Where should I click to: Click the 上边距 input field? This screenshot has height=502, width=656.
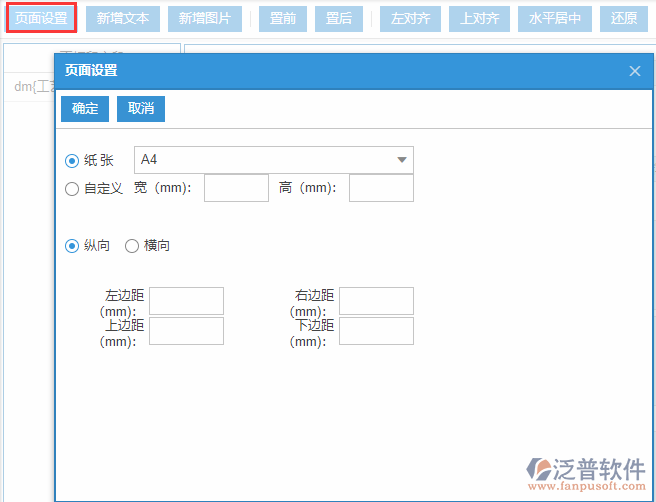tap(187, 331)
